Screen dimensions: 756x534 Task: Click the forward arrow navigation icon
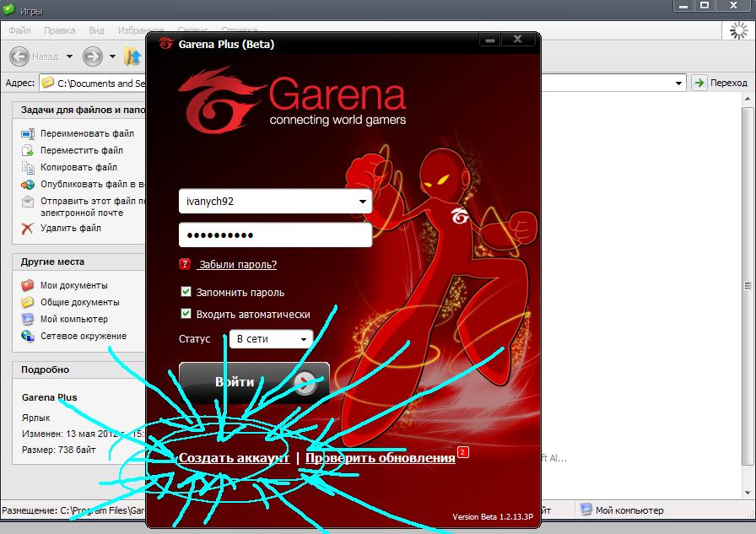[92, 57]
